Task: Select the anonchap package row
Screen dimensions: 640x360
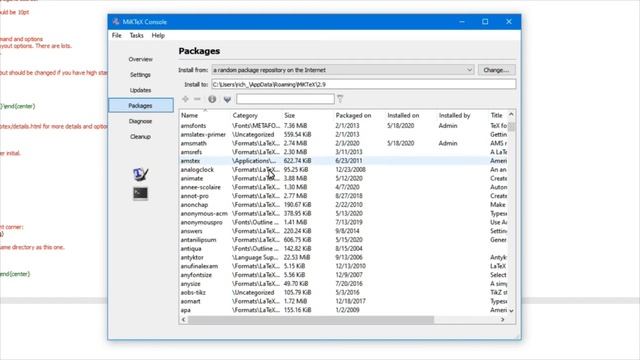Action: (344, 205)
